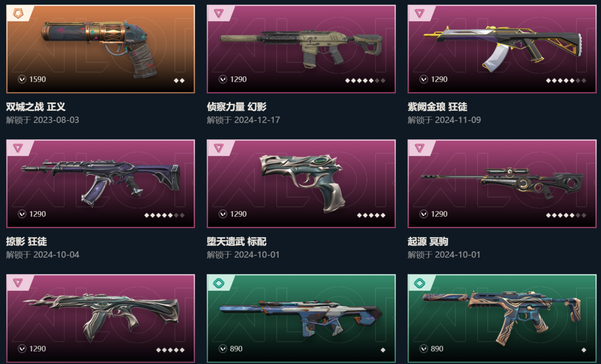Open the 堕天遗武 标配 pistol preview
This screenshot has width=601, height=364.
coord(301,184)
